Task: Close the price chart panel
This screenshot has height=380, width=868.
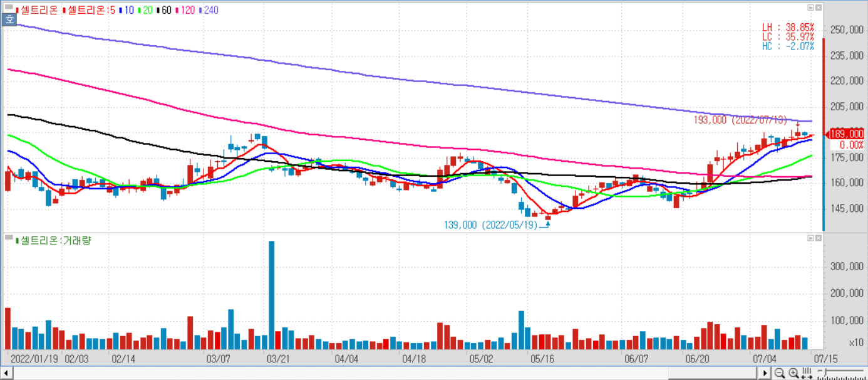Action: 818,8
